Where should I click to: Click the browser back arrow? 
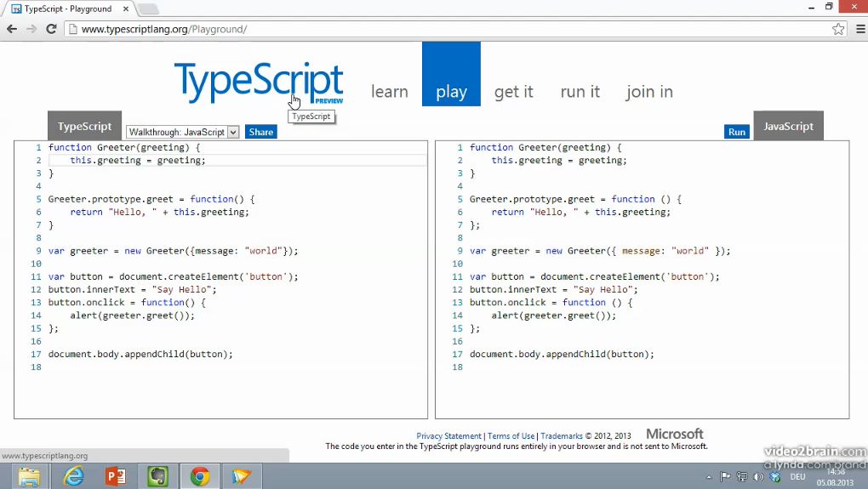tap(12, 29)
